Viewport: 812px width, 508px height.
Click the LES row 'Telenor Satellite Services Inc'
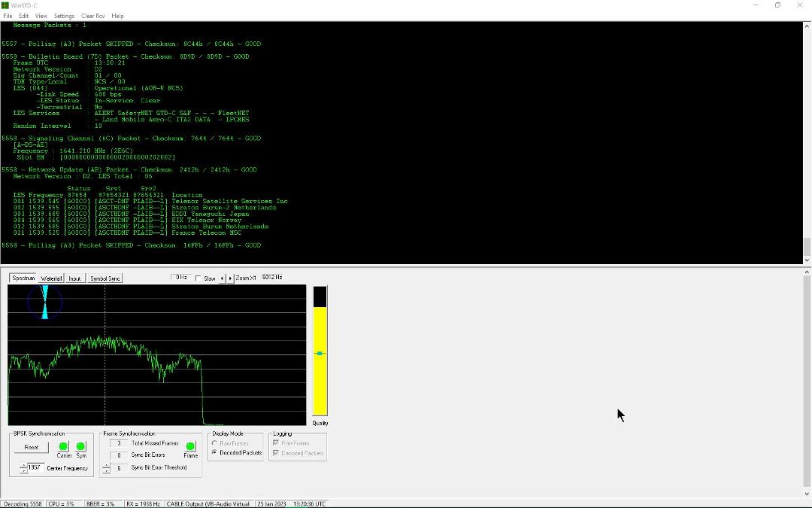click(150, 201)
